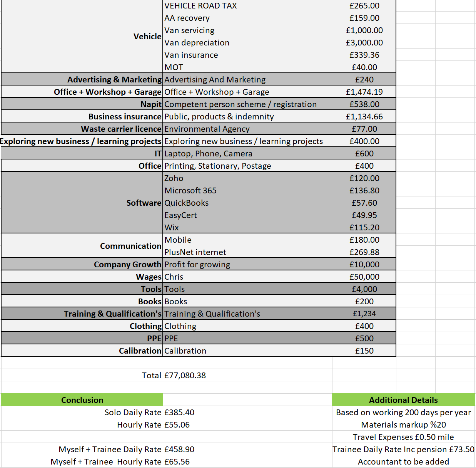Select the £538.00 amount cell

click(364, 104)
